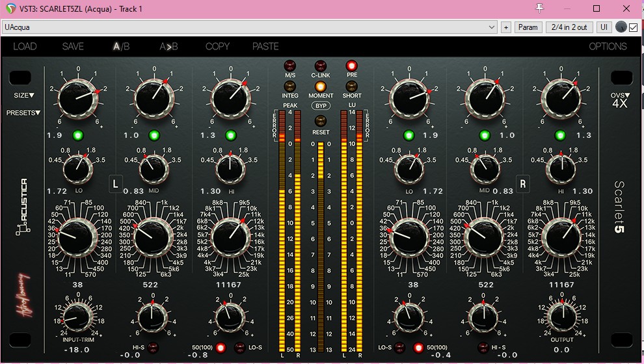This screenshot has height=364, width=644.
Task: Click the plus button beside preset box
Action: click(506, 27)
